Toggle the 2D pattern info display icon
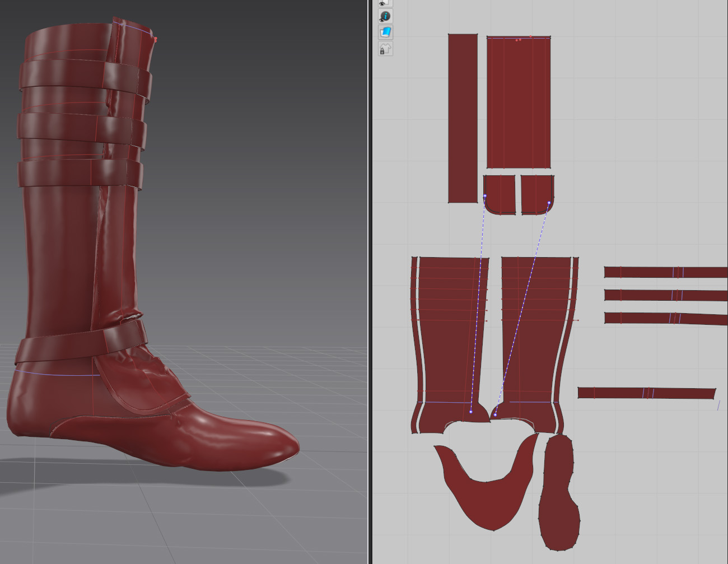This screenshot has height=564, width=728. pos(385,16)
